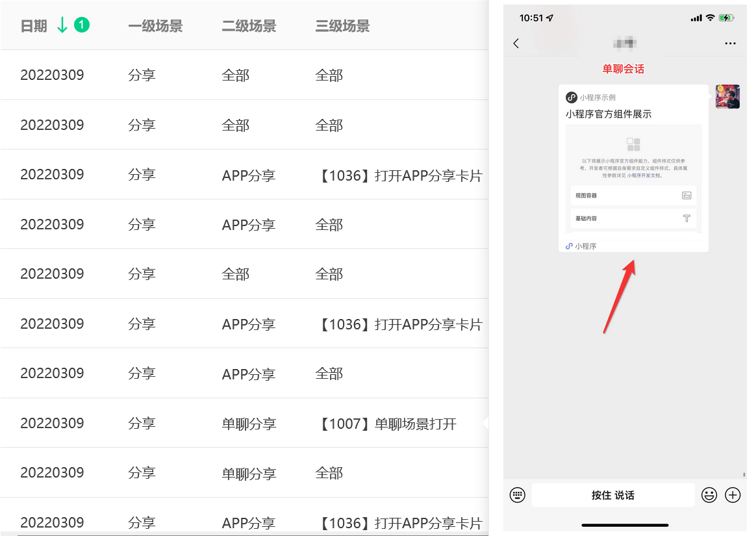This screenshot has width=756, height=536.
Task: Click the 二级场景 column header
Action: tap(249, 26)
